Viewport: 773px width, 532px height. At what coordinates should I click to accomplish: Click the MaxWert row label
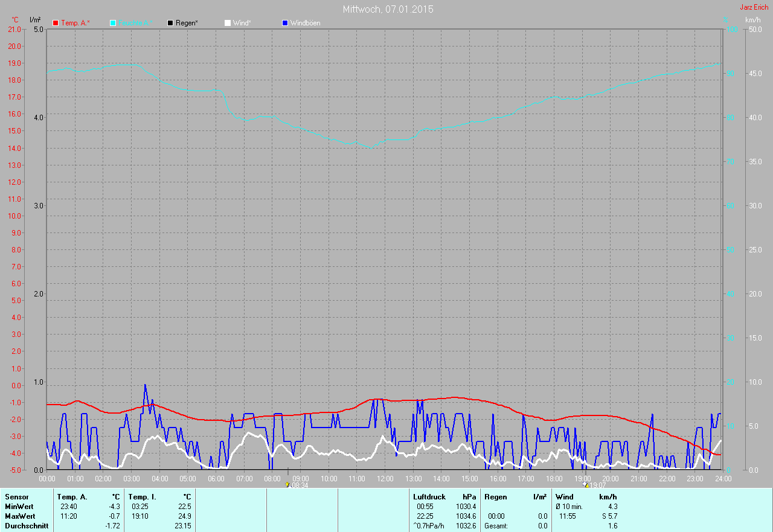[20, 516]
